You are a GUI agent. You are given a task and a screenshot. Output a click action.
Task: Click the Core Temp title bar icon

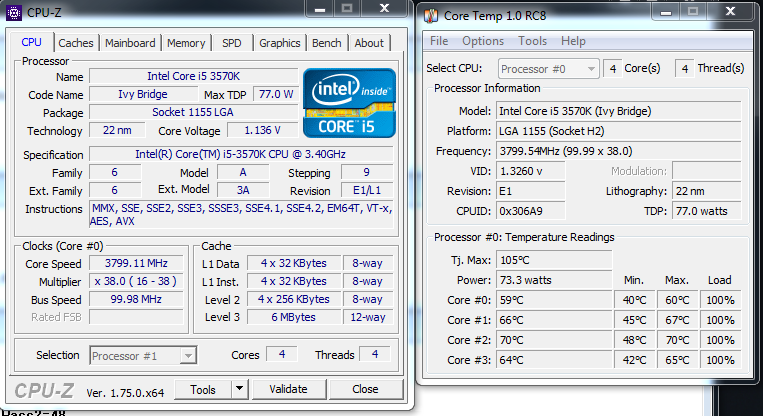[x=431, y=16]
